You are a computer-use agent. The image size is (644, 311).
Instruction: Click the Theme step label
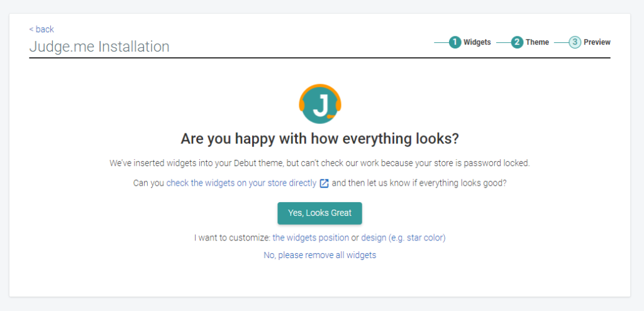(x=537, y=42)
